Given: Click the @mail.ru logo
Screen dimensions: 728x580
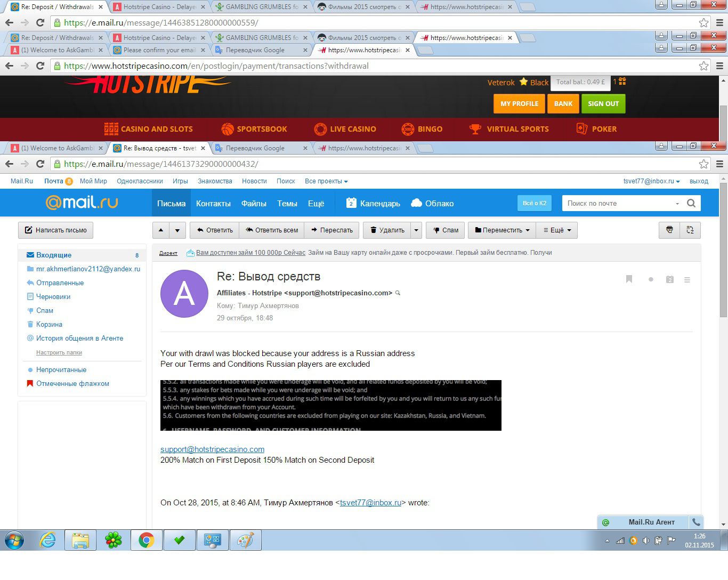Looking at the screenshot, I should coord(82,203).
